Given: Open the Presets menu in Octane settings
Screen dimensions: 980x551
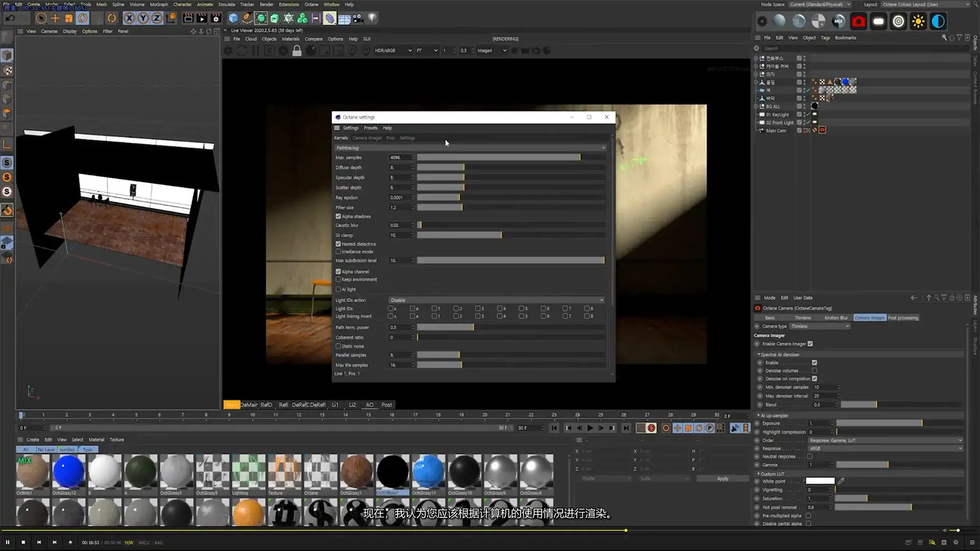Looking at the screenshot, I should coord(371,128).
